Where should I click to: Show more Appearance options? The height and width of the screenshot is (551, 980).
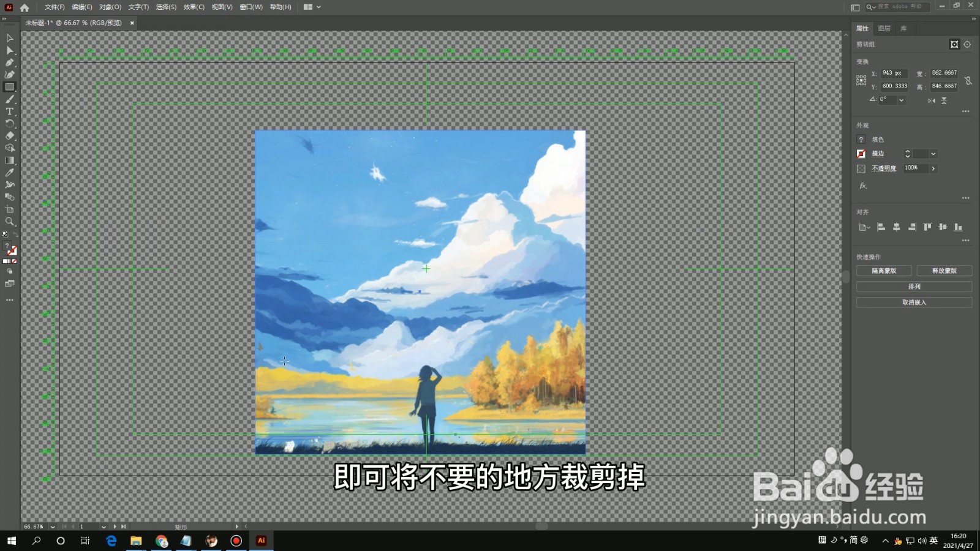(965, 198)
